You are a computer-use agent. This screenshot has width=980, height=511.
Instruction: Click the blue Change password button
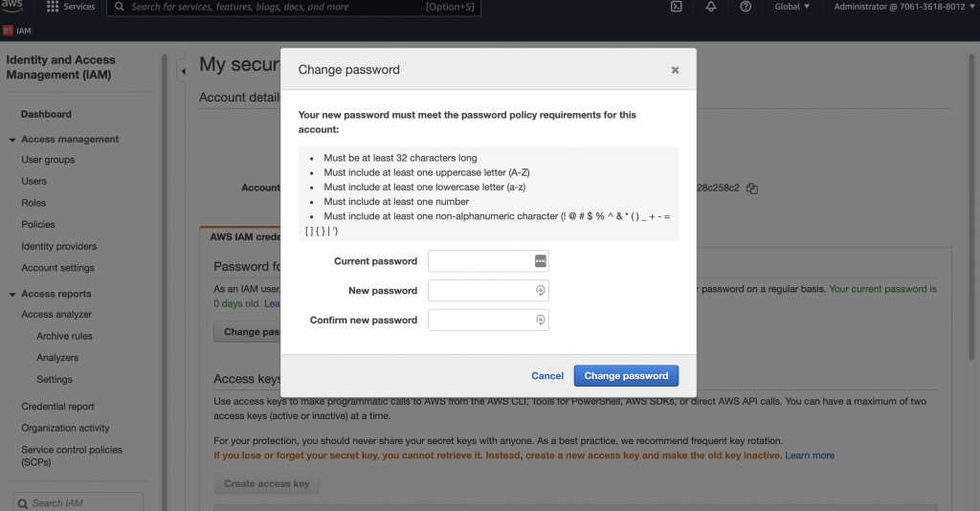(x=626, y=376)
